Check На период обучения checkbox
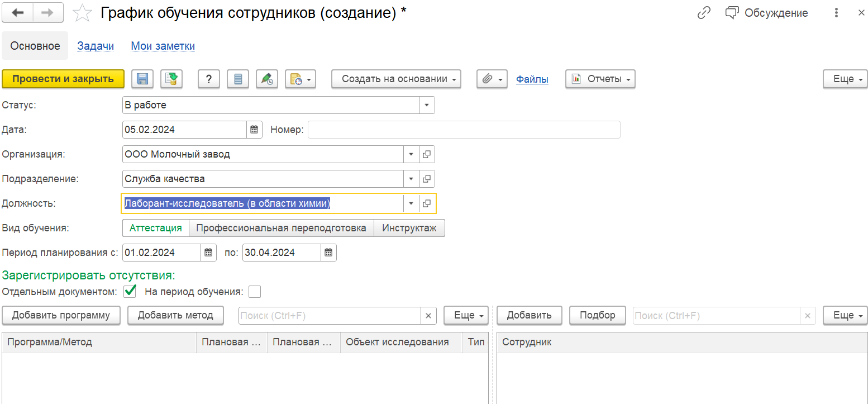This screenshot has width=868, height=404. tap(255, 292)
